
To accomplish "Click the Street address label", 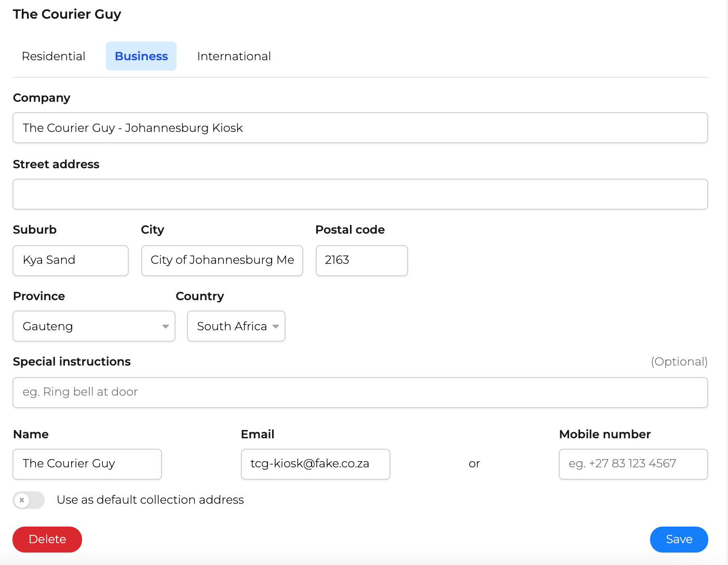I will point(56,164).
